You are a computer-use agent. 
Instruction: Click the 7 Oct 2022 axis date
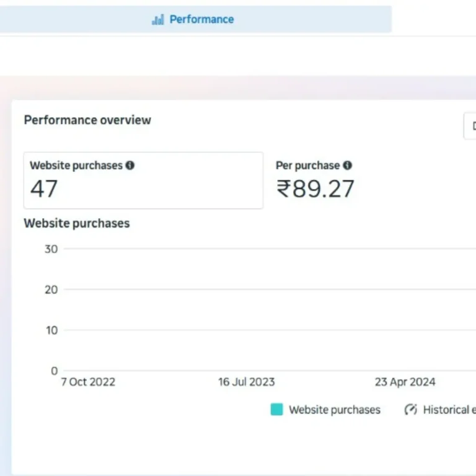point(88,382)
